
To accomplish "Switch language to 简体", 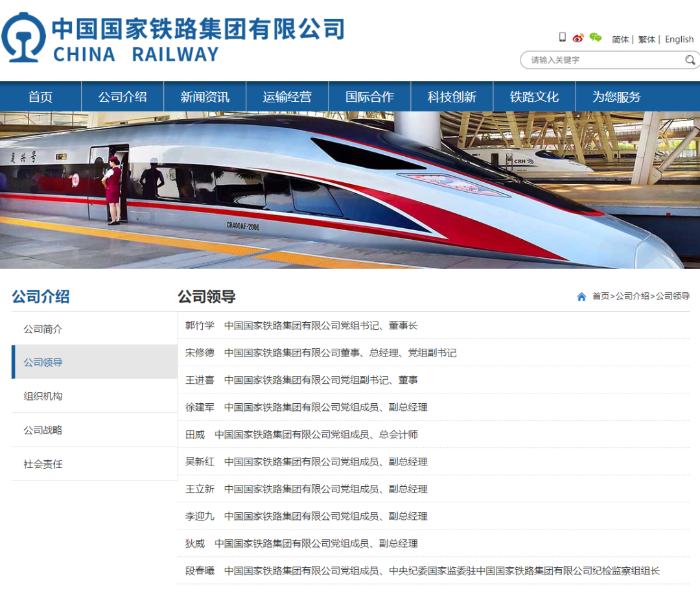I will (x=620, y=40).
